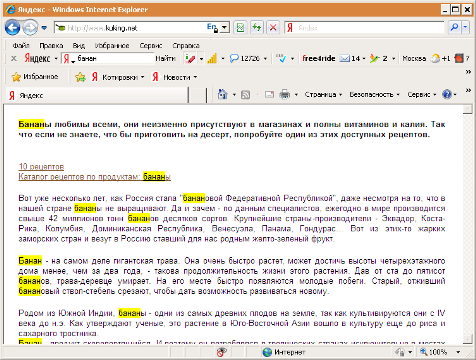
Task: Click the compatibility view icon
Action: 240,28
